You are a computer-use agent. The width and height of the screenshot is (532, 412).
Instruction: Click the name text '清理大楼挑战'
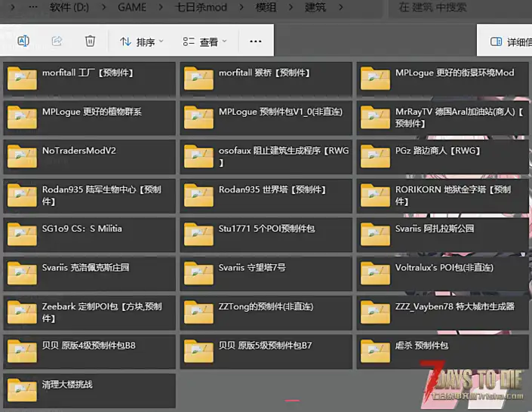67,385
